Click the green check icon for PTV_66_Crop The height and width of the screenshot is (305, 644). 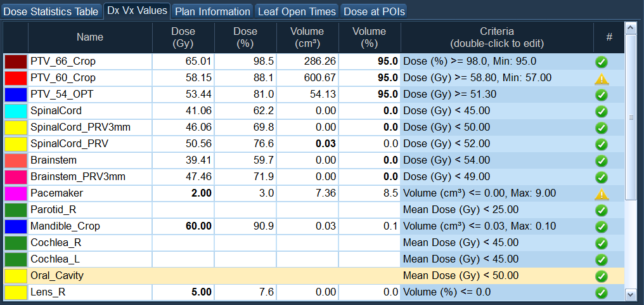(x=602, y=62)
